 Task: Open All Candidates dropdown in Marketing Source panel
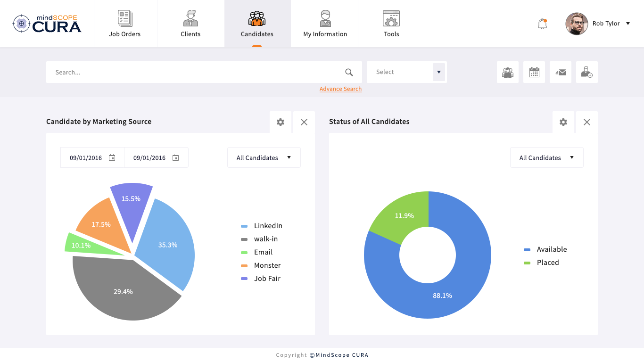click(264, 157)
